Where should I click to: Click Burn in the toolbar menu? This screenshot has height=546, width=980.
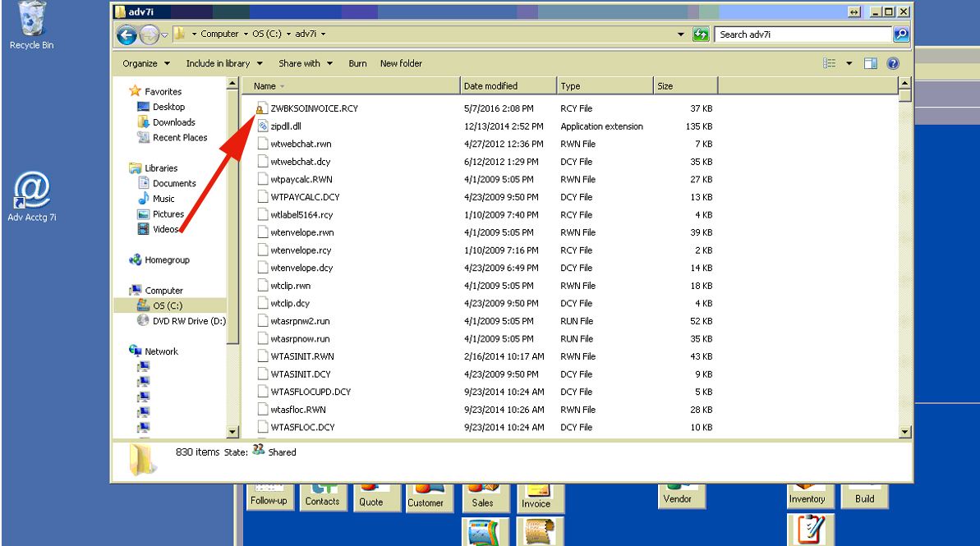click(359, 63)
